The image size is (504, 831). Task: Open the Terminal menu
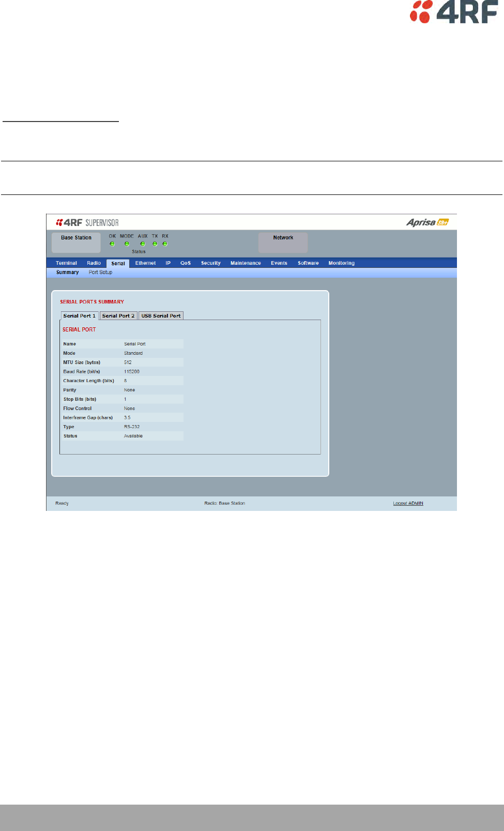click(66, 263)
